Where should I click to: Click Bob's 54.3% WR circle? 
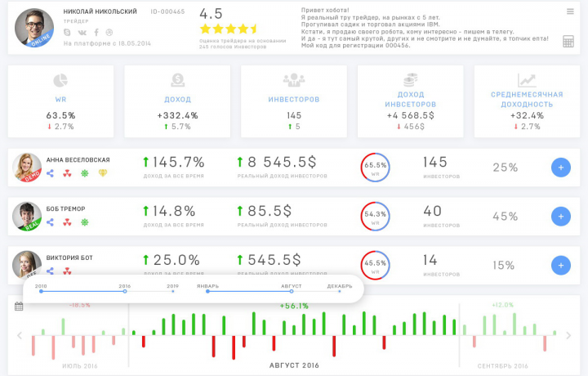pos(376,217)
